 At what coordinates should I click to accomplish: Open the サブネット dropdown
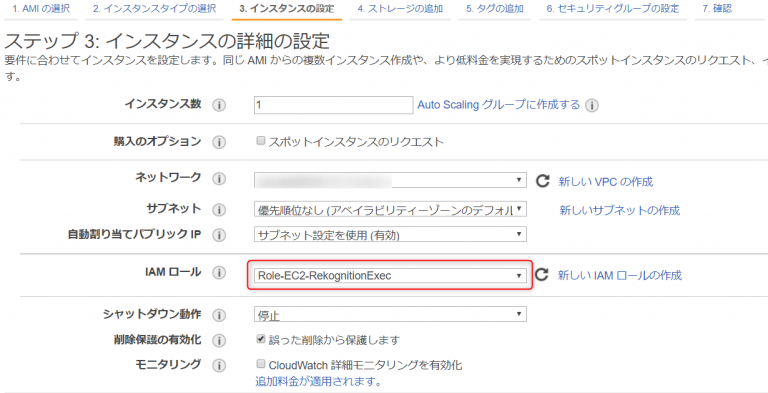click(390, 210)
